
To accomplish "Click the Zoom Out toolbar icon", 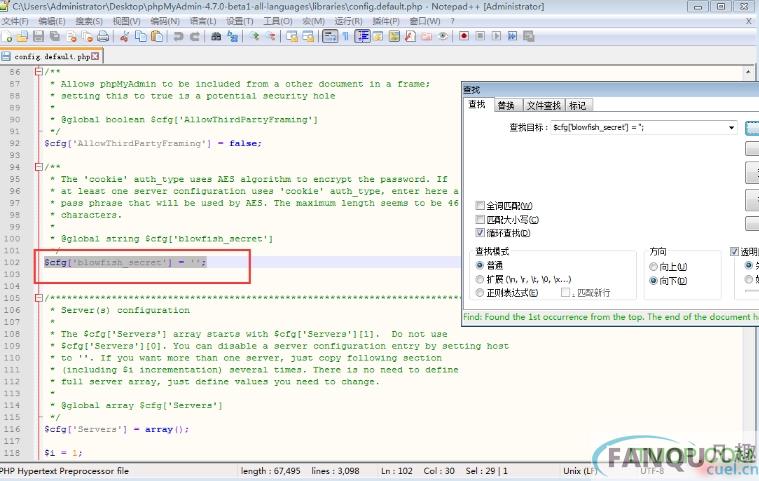I will click(x=271, y=36).
